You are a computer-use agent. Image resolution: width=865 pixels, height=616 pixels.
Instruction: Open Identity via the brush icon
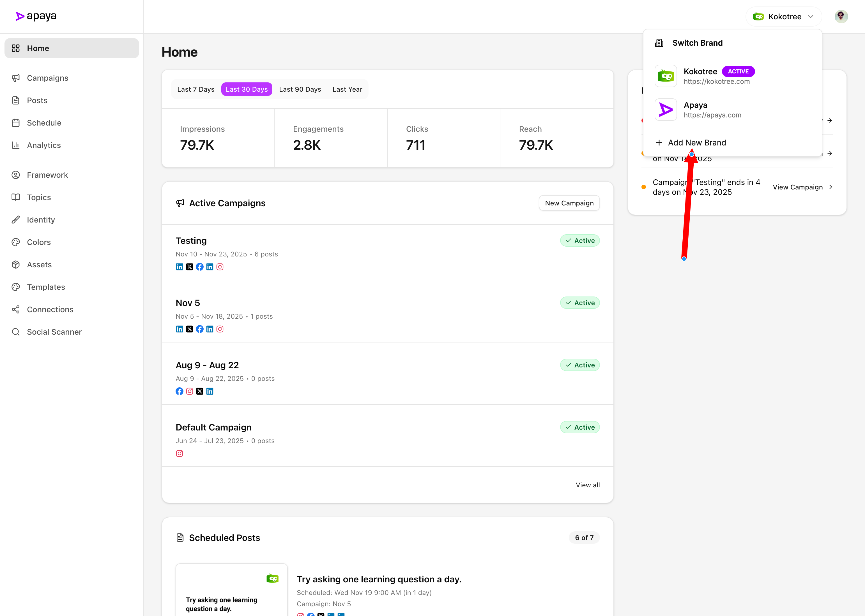pyautogui.click(x=15, y=220)
